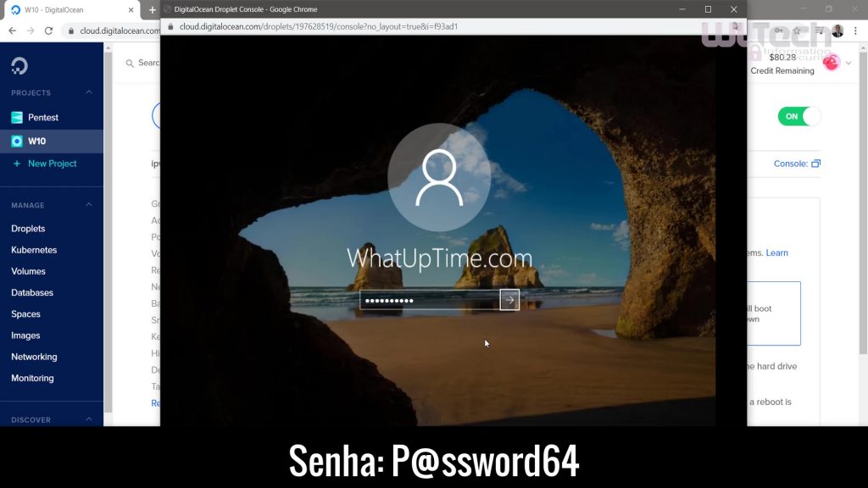Click the back arrow in main browser
The height and width of the screenshot is (488, 868).
12,31
